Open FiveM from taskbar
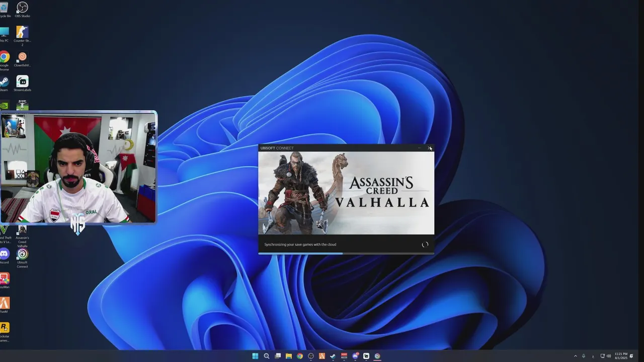Screen dimensions: 644x362 pos(322,356)
